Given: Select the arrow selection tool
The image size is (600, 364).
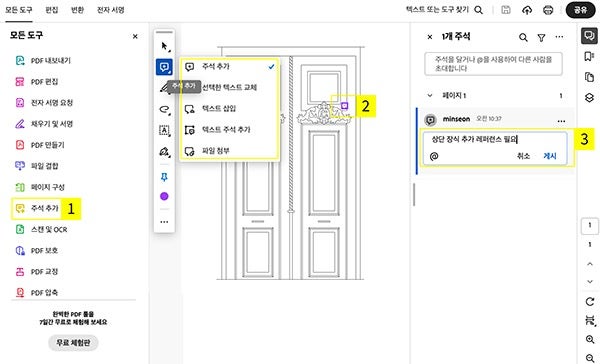Looking at the screenshot, I should click(x=165, y=47).
